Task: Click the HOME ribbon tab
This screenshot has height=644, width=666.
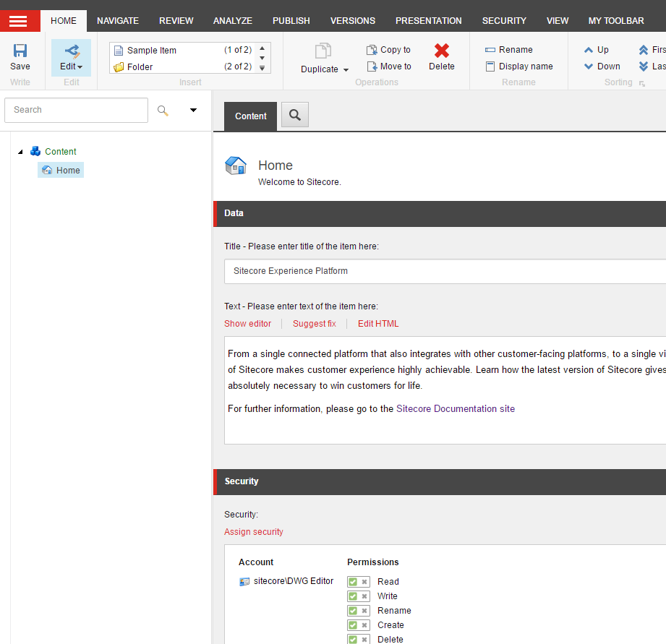Action: tap(64, 21)
